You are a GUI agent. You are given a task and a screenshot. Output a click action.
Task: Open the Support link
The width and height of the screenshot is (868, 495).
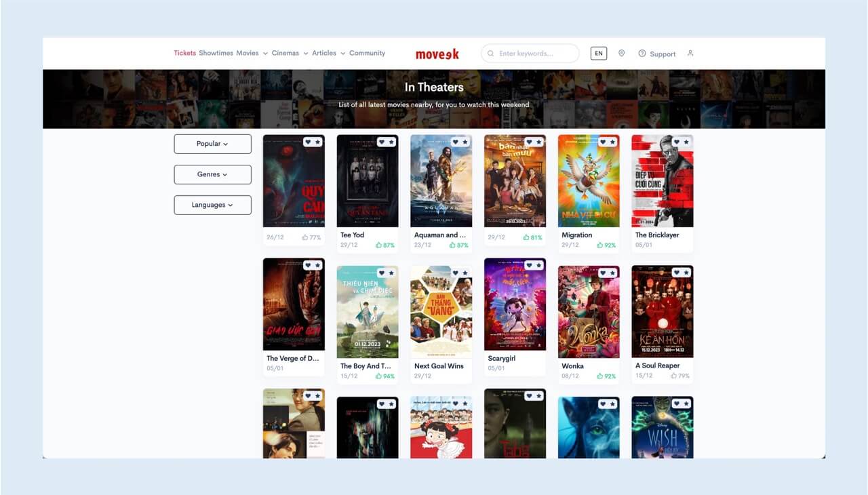663,54
